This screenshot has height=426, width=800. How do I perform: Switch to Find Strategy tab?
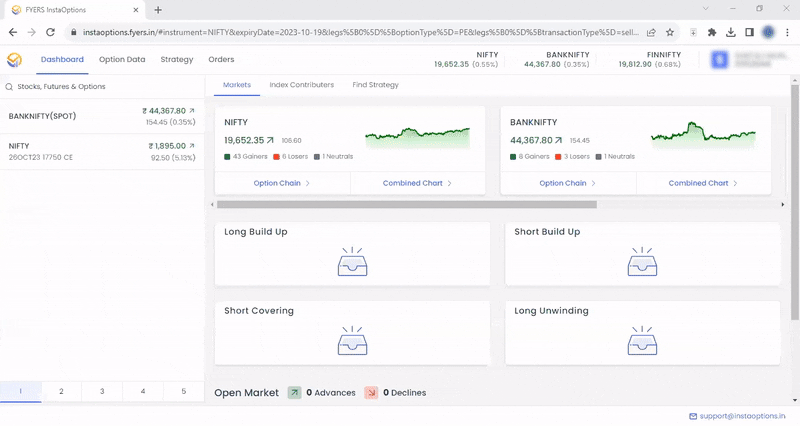click(376, 85)
